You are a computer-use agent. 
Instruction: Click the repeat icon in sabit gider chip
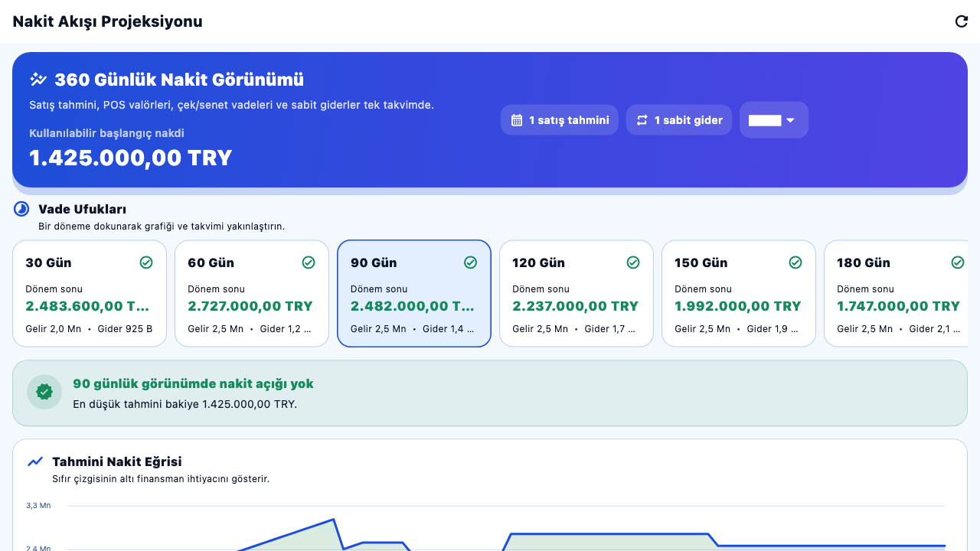pos(642,120)
